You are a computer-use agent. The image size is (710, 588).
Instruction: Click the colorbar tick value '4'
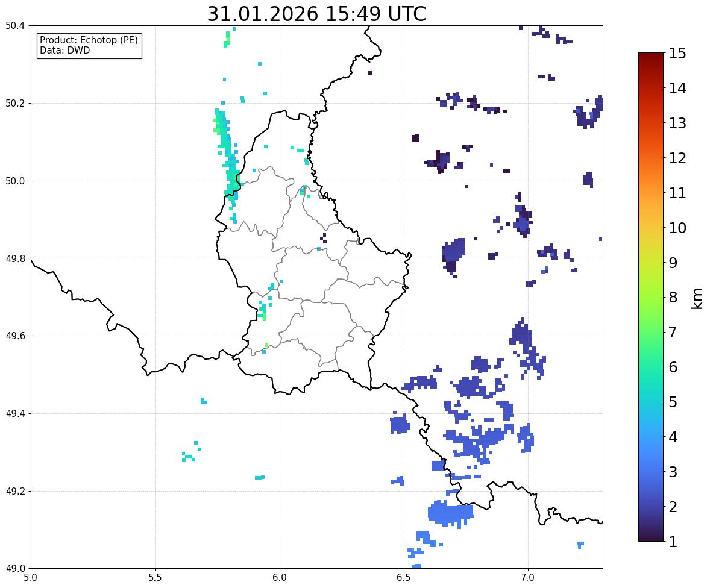673,437
